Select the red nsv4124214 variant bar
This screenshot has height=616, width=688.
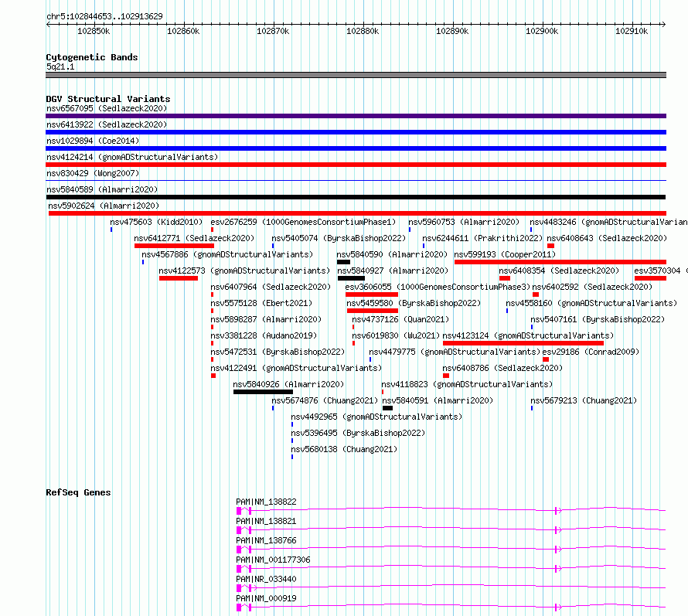coord(356,165)
